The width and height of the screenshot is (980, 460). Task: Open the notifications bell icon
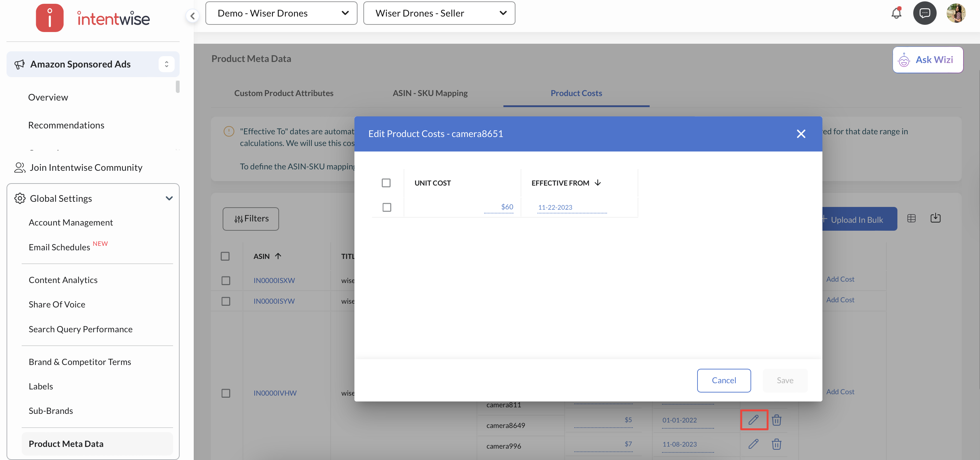coord(896,13)
